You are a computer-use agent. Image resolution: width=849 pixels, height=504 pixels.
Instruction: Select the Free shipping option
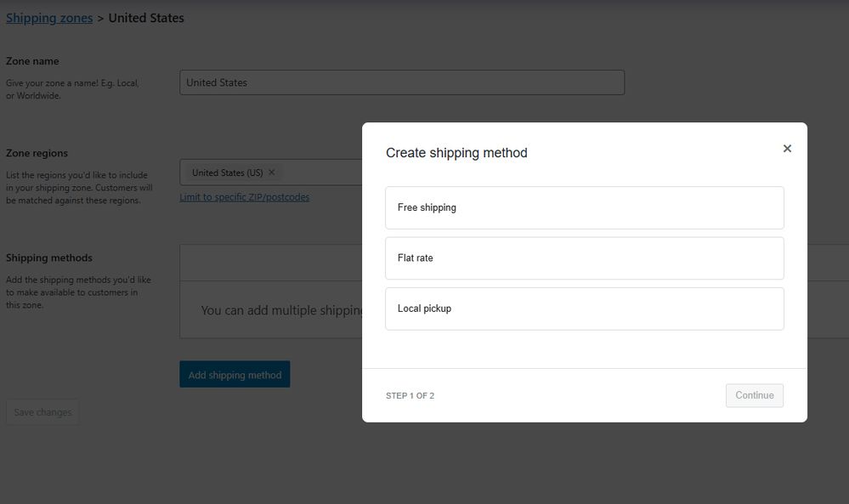(x=584, y=207)
